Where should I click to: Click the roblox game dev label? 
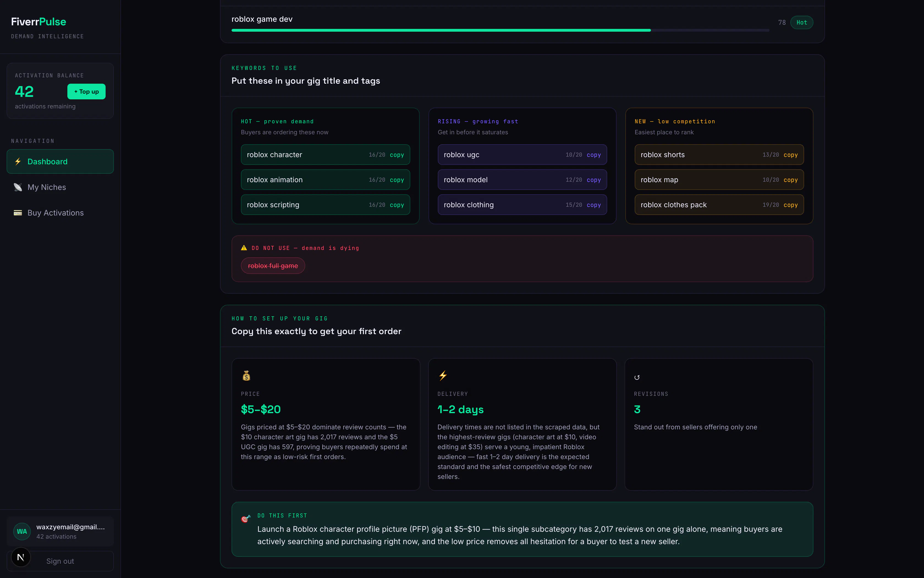262,19
